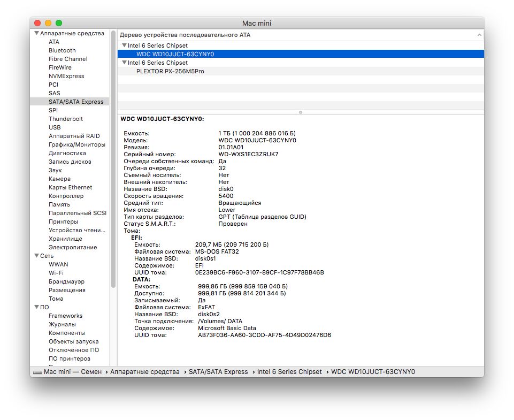Screen dimensions: 514x420
Task: Open Параллельный SCSI section
Action: tap(78, 213)
